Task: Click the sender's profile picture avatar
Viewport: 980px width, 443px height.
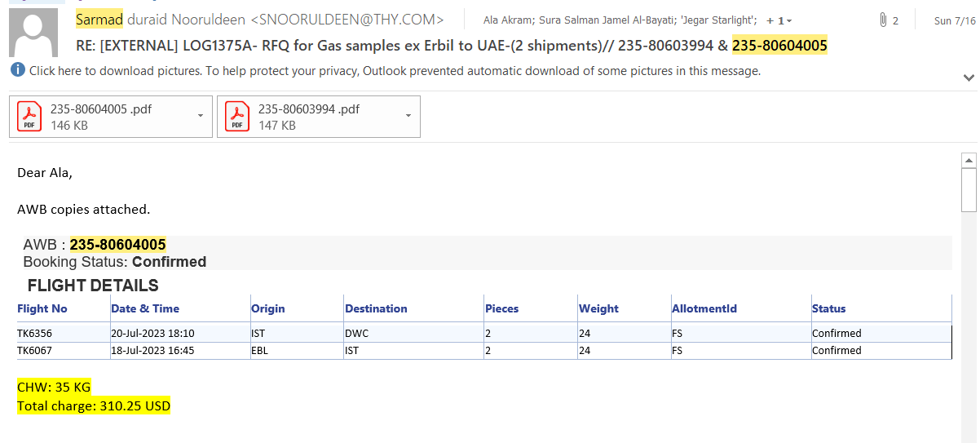Action: 33,33
